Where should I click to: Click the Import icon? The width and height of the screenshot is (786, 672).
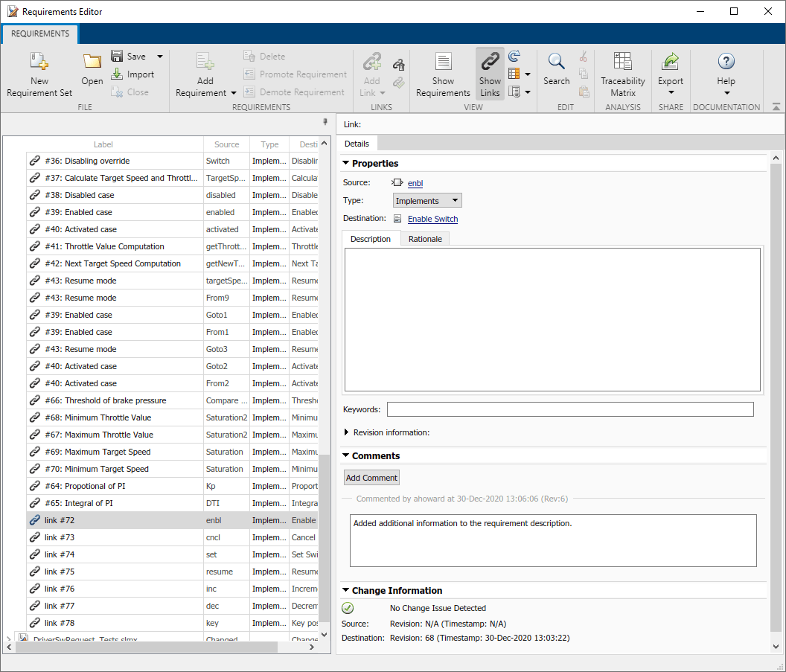pyautogui.click(x=118, y=74)
